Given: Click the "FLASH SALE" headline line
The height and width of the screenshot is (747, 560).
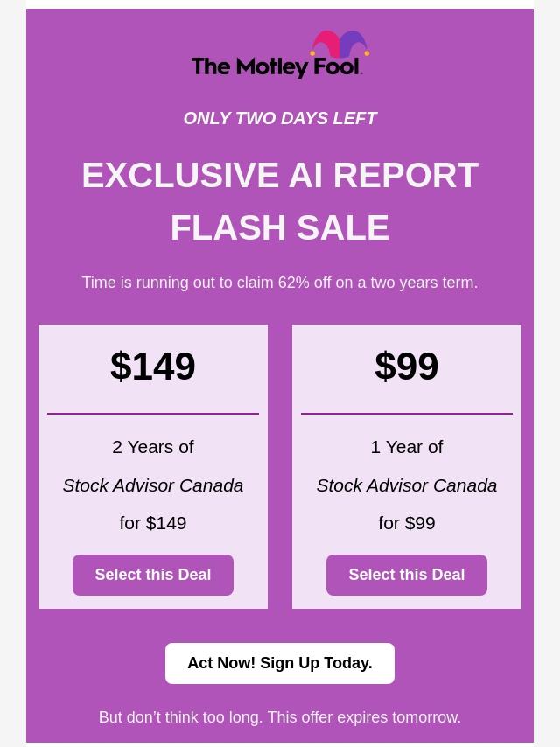Looking at the screenshot, I should click(280, 227).
